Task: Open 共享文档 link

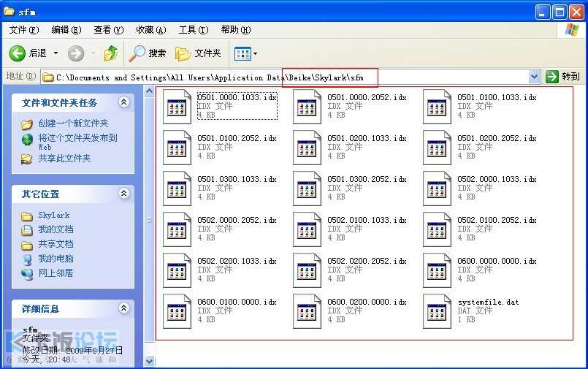Action: [x=56, y=244]
